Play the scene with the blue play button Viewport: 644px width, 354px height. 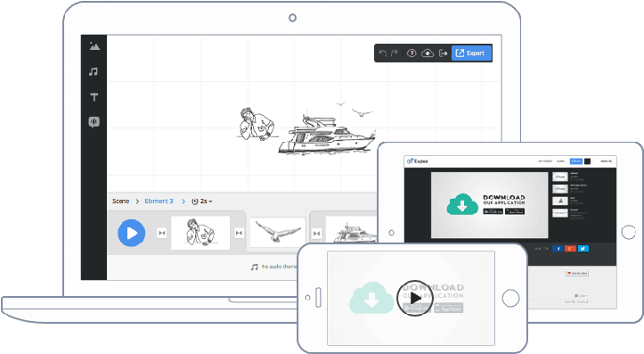pos(132,233)
